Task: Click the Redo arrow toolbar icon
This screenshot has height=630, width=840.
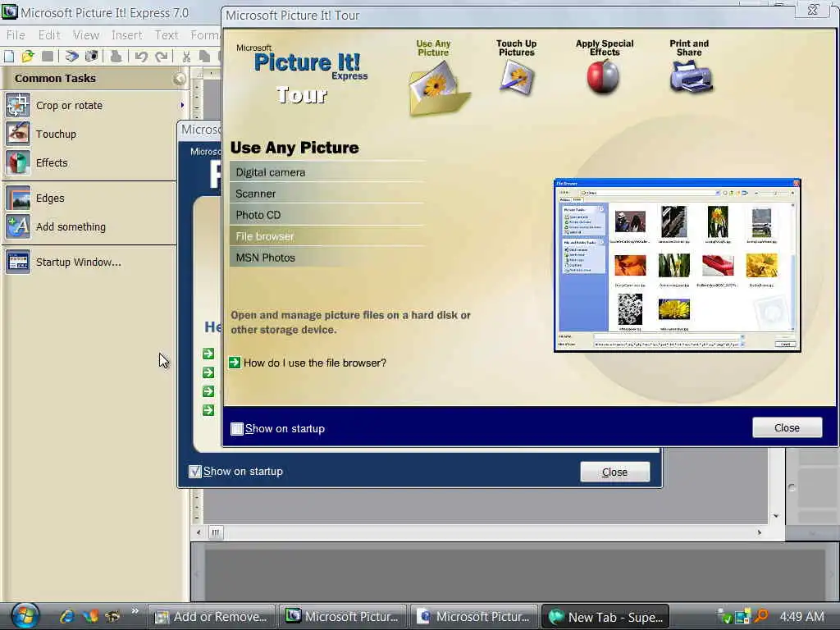Action: [162, 57]
